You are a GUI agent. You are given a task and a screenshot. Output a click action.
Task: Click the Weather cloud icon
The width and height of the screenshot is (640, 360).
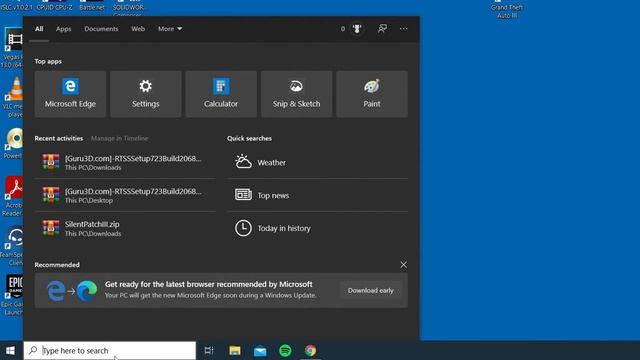[x=243, y=162]
